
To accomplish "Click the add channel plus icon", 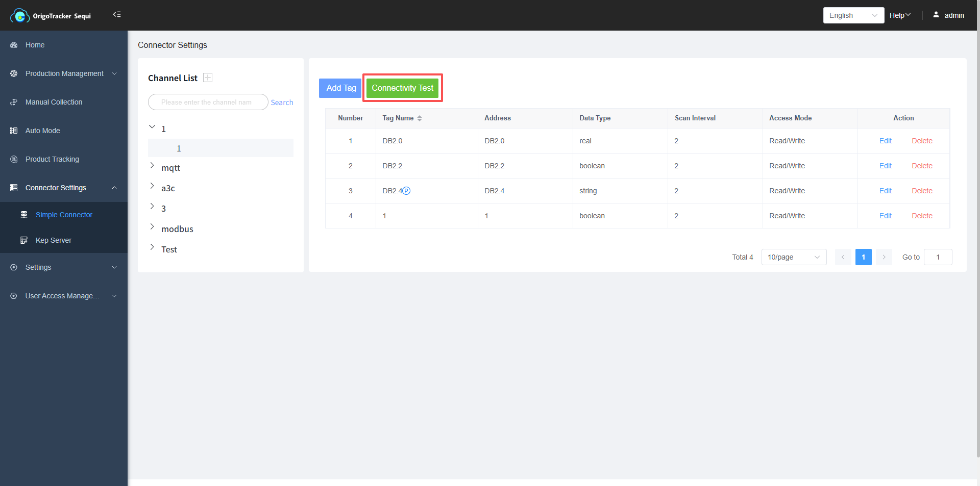I will point(208,78).
